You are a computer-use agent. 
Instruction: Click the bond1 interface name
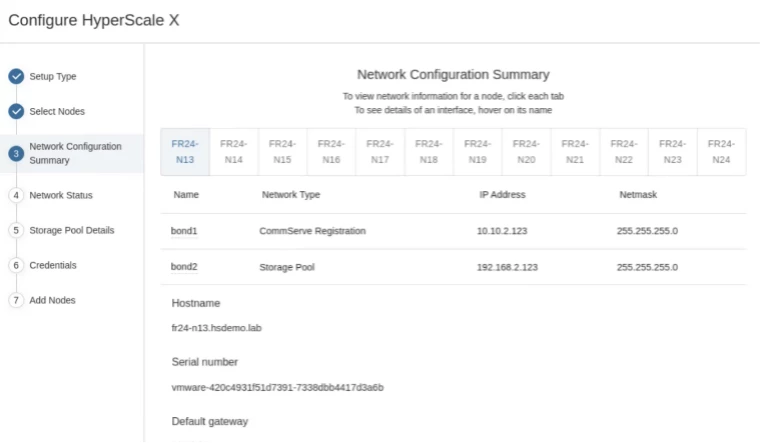point(185,232)
